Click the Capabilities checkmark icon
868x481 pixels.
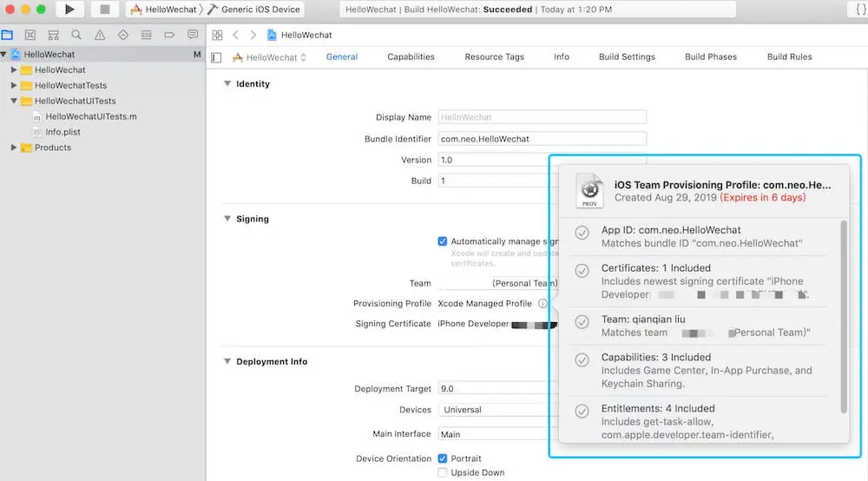tap(582, 359)
